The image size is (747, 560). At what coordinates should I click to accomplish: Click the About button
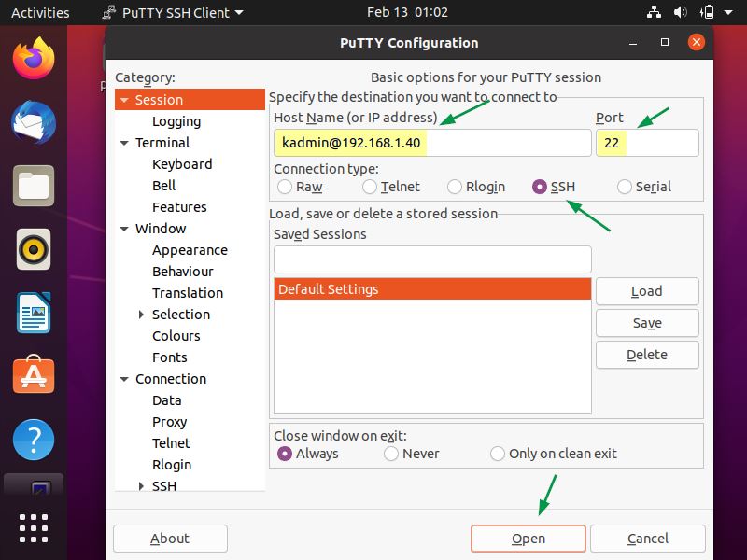[x=170, y=539]
